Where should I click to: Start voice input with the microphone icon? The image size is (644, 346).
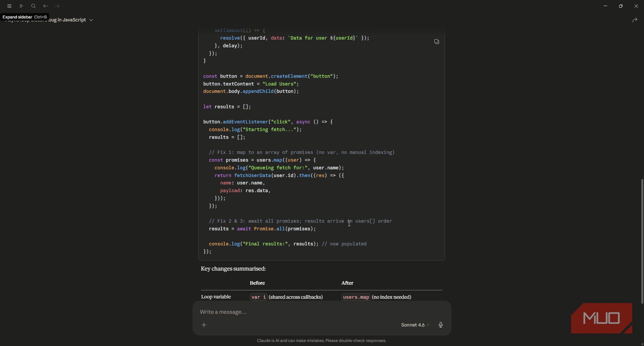(441, 325)
